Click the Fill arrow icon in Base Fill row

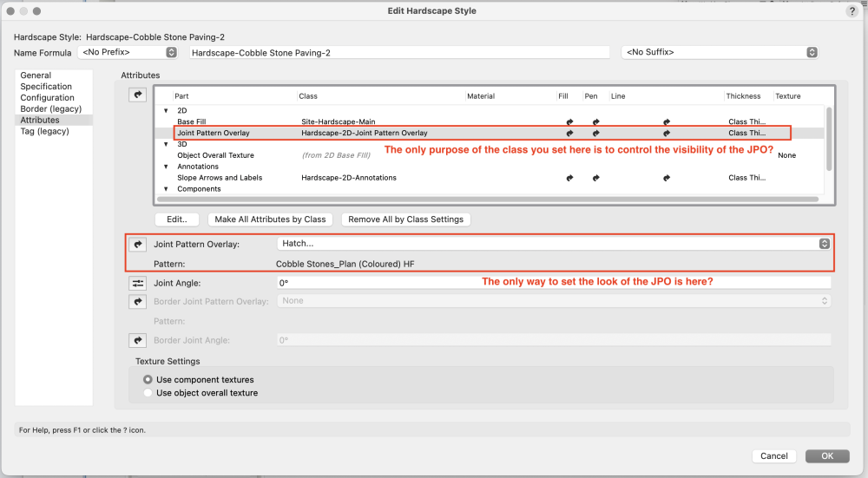tap(569, 122)
